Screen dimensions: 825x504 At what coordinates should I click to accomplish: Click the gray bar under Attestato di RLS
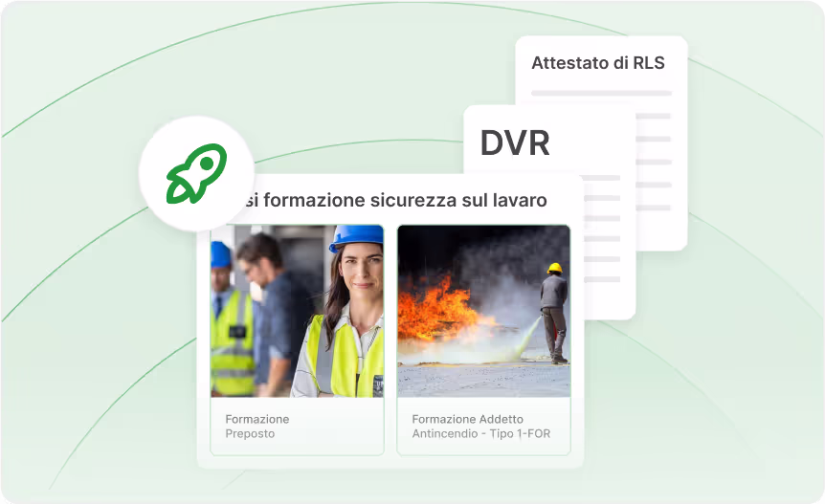[x=601, y=93]
